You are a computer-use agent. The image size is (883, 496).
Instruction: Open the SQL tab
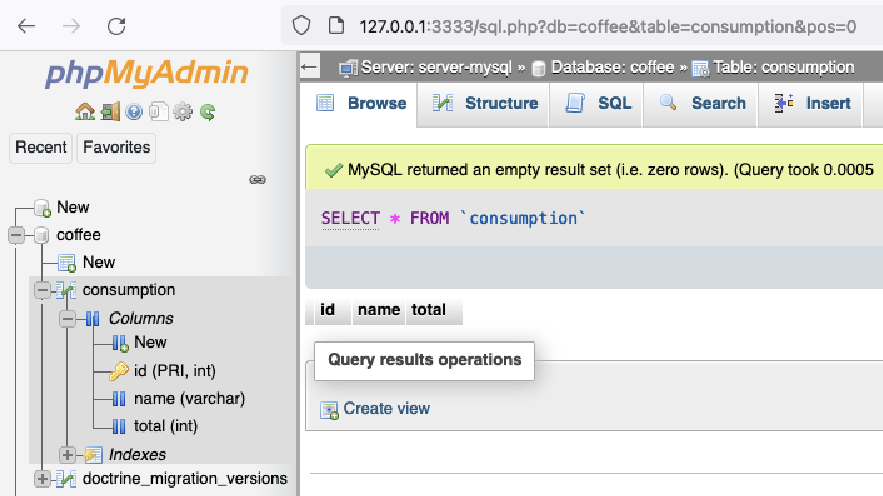(x=597, y=104)
